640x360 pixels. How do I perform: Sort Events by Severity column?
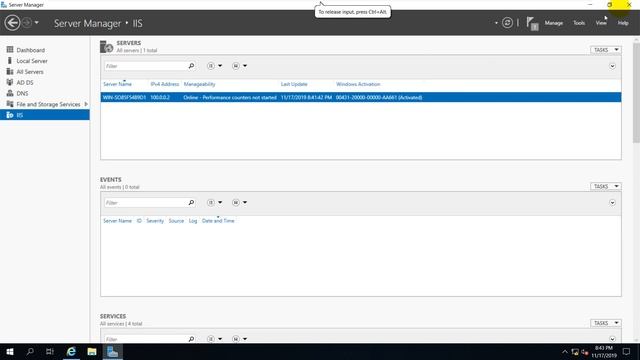point(155,221)
